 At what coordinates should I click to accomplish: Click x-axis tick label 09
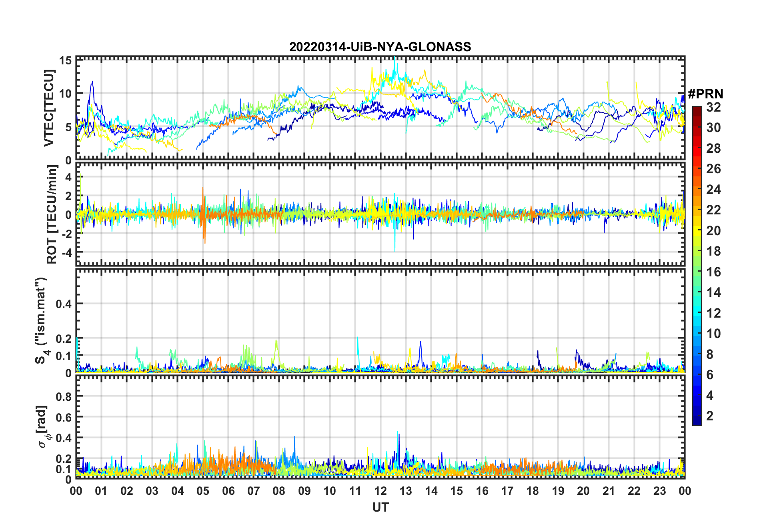point(304,491)
